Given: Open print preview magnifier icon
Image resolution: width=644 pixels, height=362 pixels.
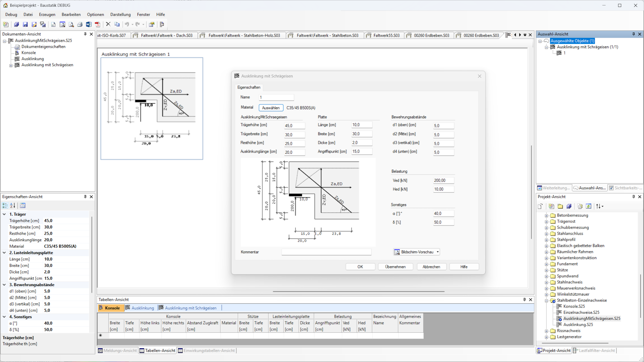Looking at the screenshot, I should tap(71, 24).
